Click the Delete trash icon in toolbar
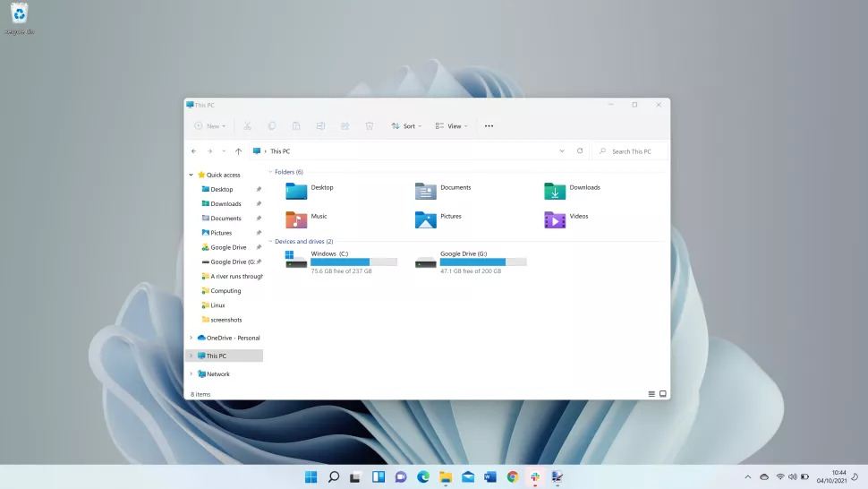Viewport: 868px width, 489px height. coord(369,126)
